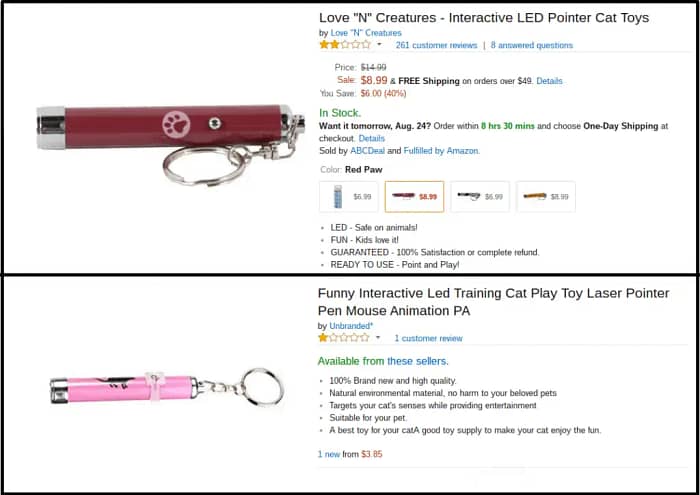Image resolution: width=700 pixels, height=495 pixels.
Task: Pick the orange $8.99 color option
Action: coord(545,197)
